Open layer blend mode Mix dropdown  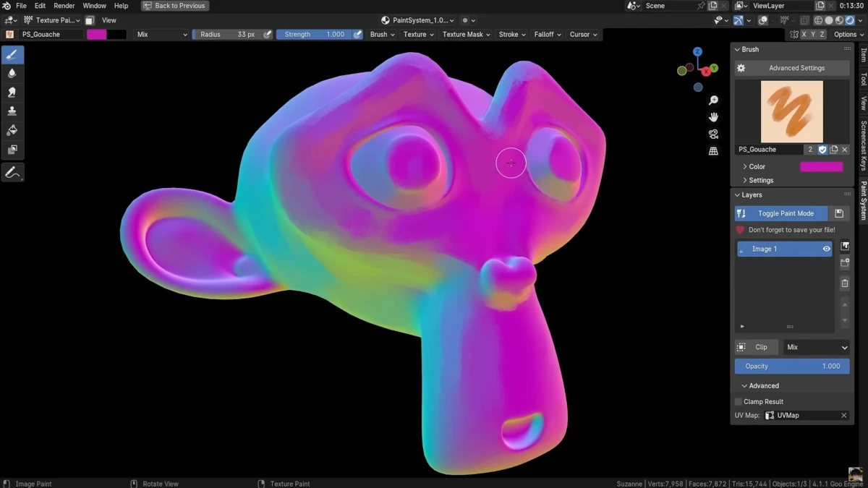point(817,347)
